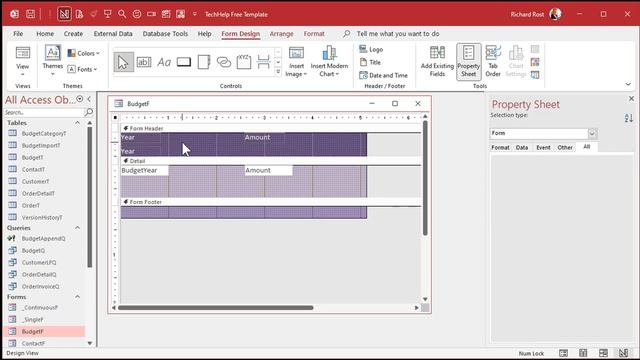Collapse the Tables group

[77, 123]
